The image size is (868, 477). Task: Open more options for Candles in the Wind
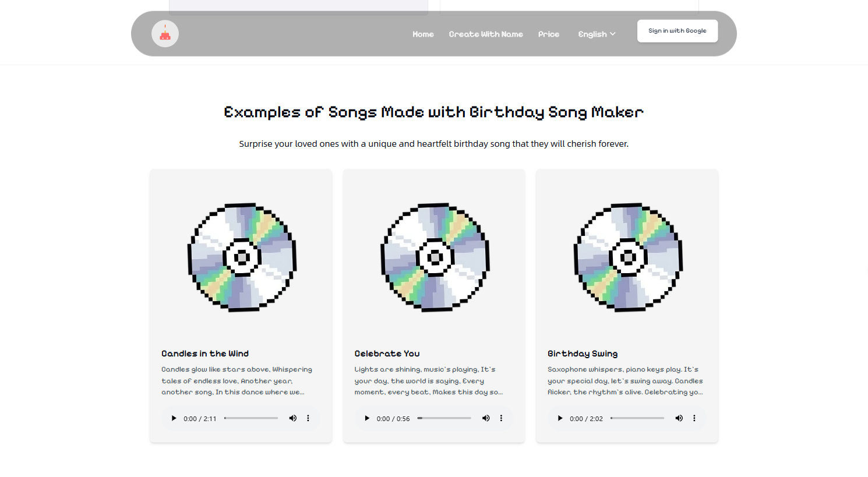[x=308, y=418]
